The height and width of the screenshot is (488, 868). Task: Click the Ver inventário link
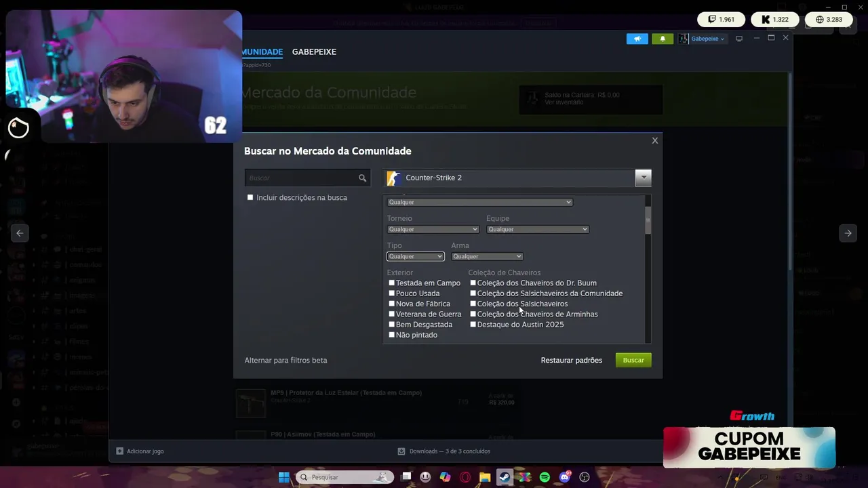coord(564,102)
